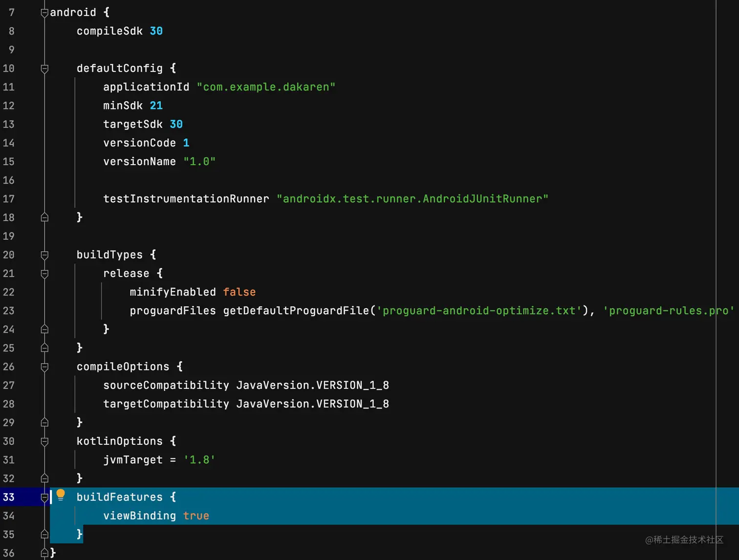Viewport: 739px width, 560px height.
Task: Click the compileSdk value 30
Action: pyautogui.click(x=156, y=31)
